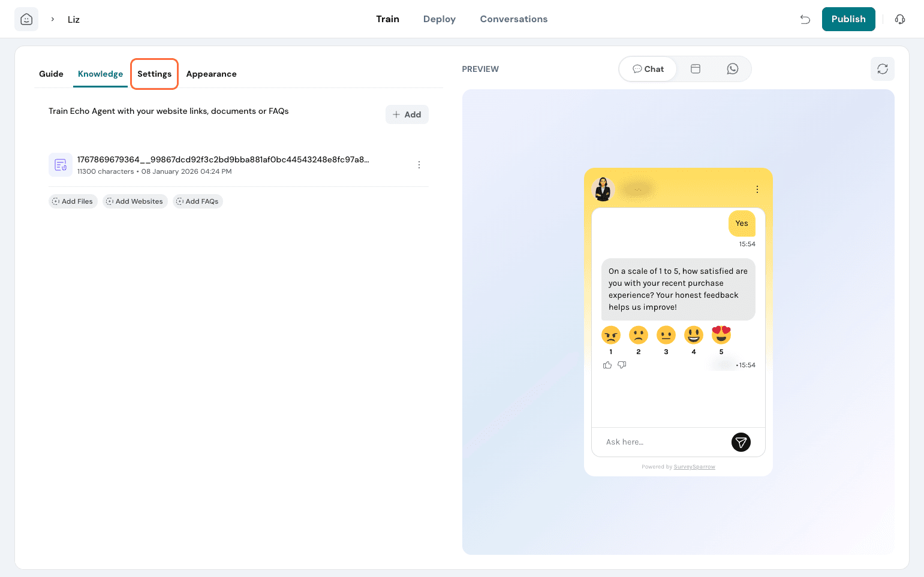Give thumbs up to bot message
The height and width of the screenshot is (577, 924).
(x=607, y=365)
